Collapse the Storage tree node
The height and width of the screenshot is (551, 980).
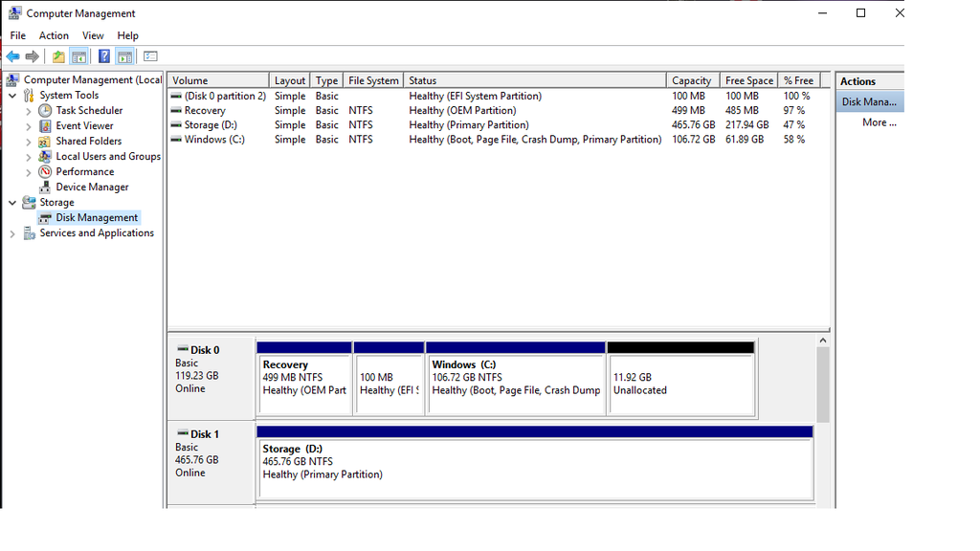click(12, 203)
